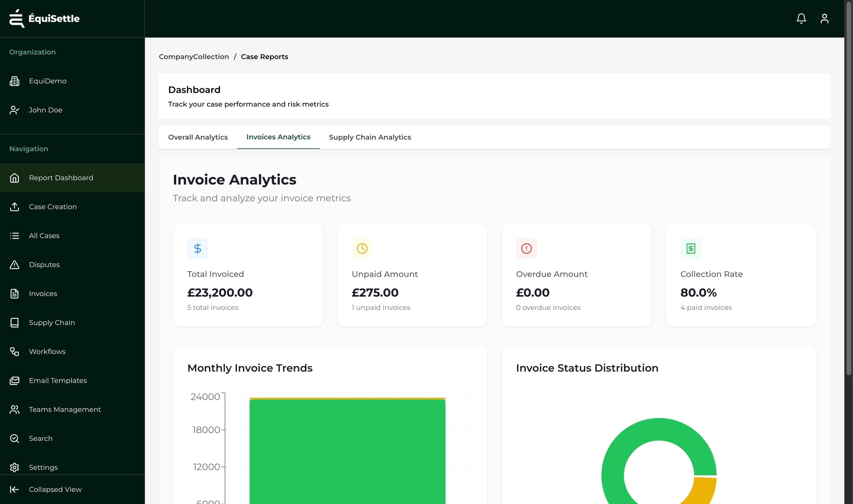Image resolution: width=853 pixels, height=504 pixels.
Task: Click the Case Reports breadcrumb
Action: coord(264,57)
